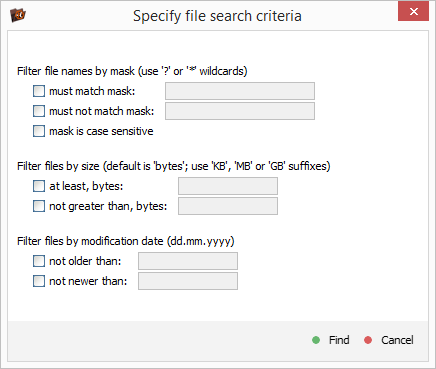
Task: Tick the 'not older than' checkbox
Action: point(39,261)
